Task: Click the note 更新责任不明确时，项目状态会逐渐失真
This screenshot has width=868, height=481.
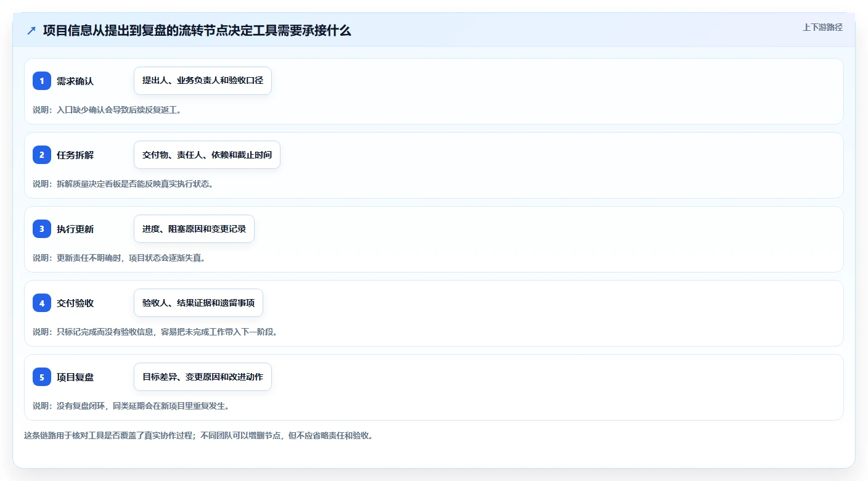Action: [x=119, y=258]
